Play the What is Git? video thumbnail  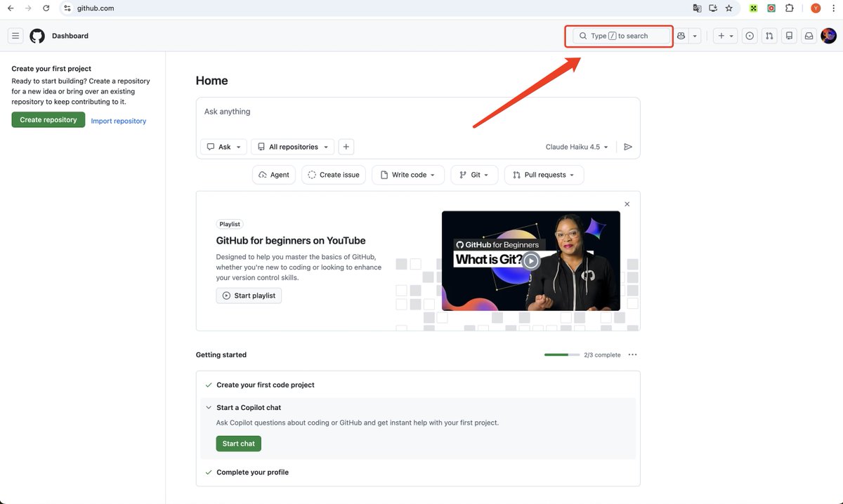pyautogui.click(x=531, y=261)
